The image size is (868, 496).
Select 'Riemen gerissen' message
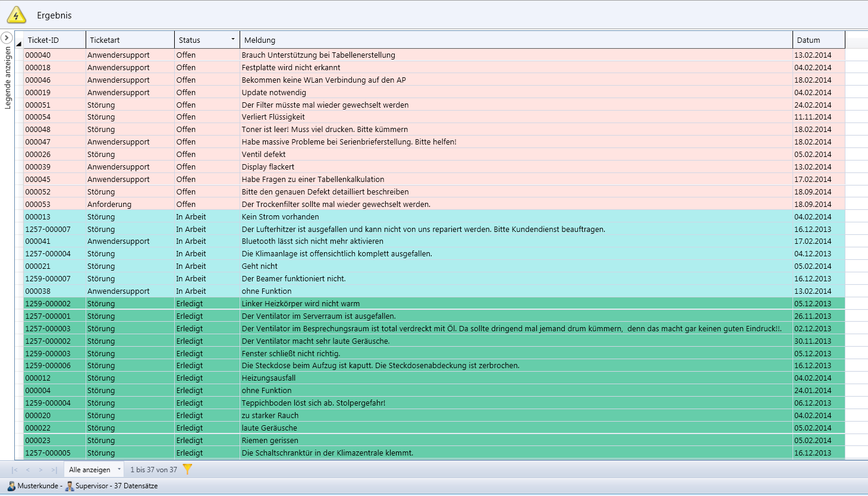[270, 440]
